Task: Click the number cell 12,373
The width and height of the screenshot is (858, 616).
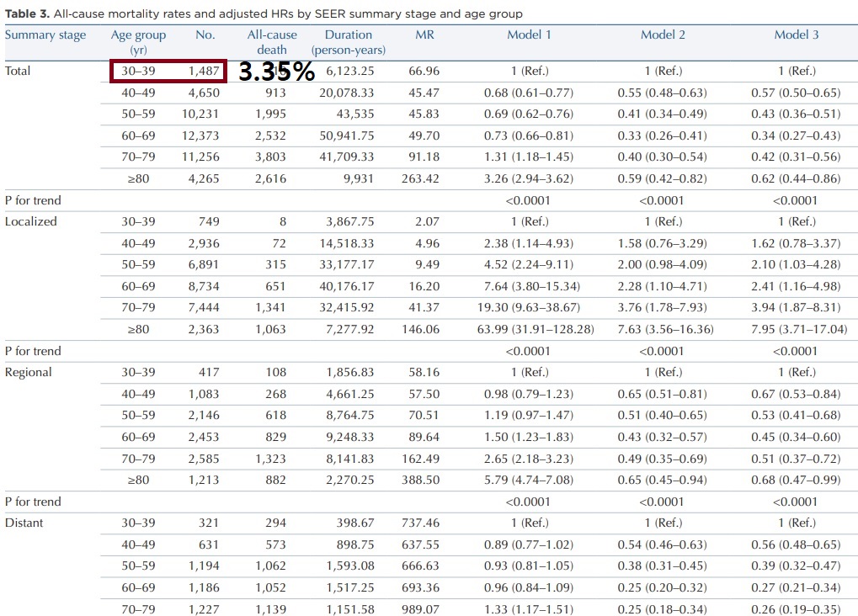Action: click(200, 135)
